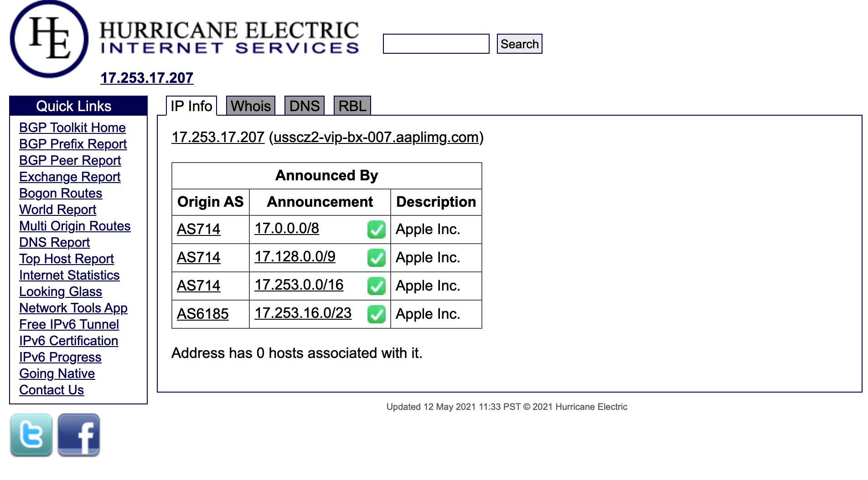Open the 17.253.0.0/16 announcement link
This screenshot has height=480, width=868.
[x=299, y=285]
